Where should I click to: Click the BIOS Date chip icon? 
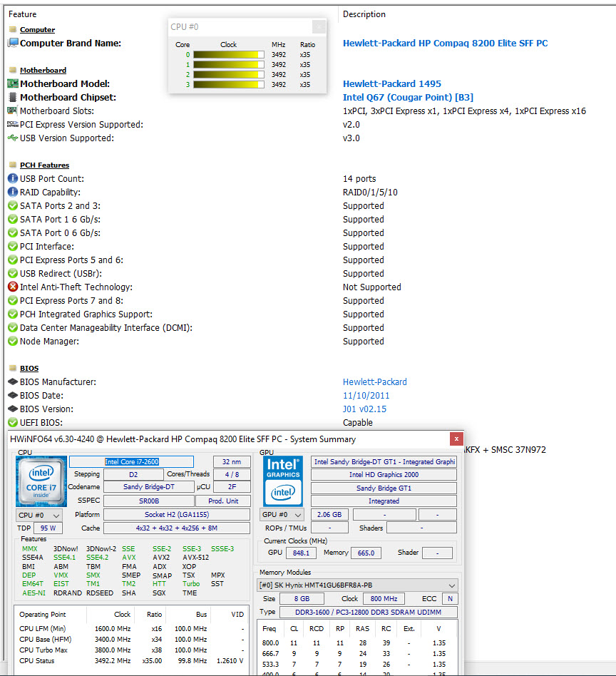(13, 395)
